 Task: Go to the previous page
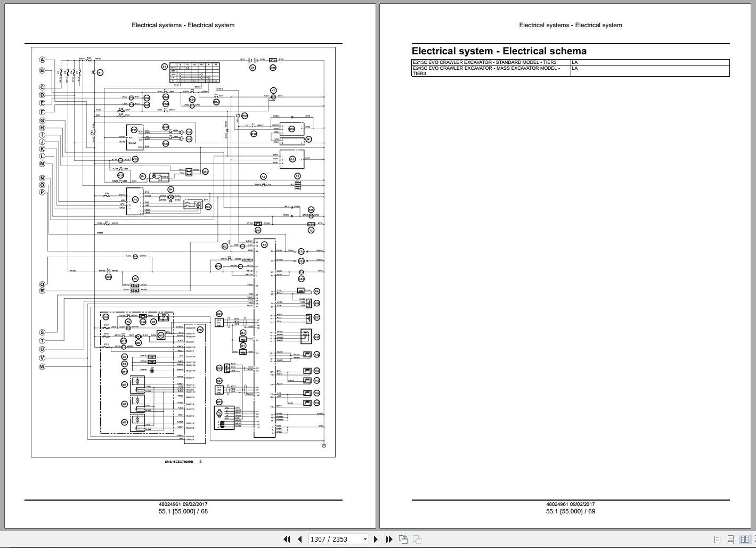(300, 539)
